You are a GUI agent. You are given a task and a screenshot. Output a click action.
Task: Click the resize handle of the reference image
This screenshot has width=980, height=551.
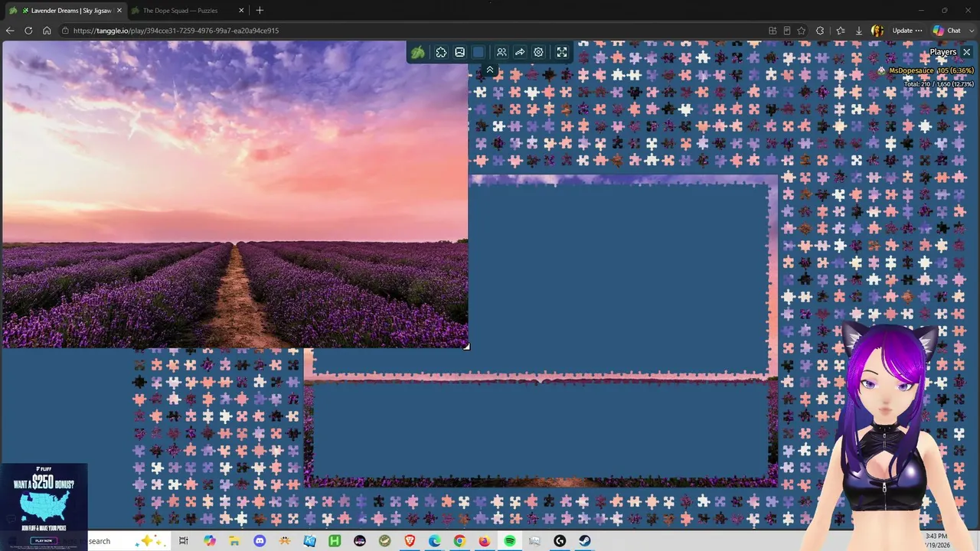pos(466,346)
